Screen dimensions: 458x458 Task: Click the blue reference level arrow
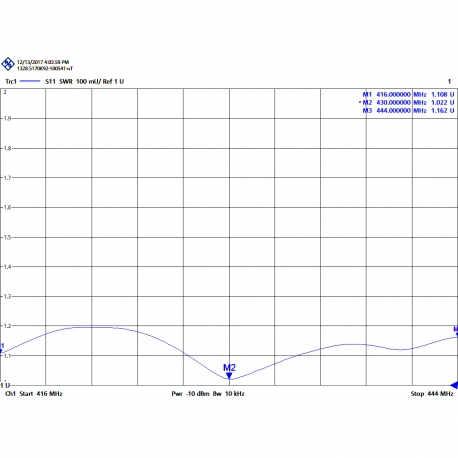pos(454,385)
